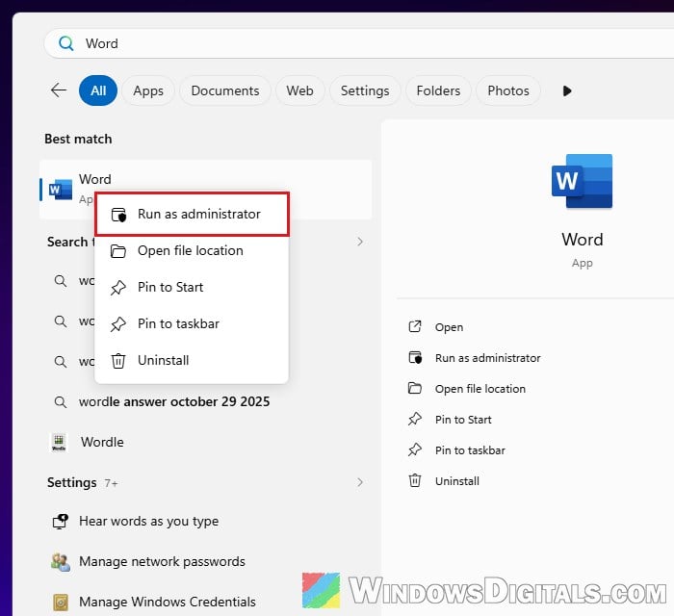The height and width of the screenshot is (616, 674).
Task: Click folder icon in context menu
Action: pyautogui.click(x=118, y=251)
